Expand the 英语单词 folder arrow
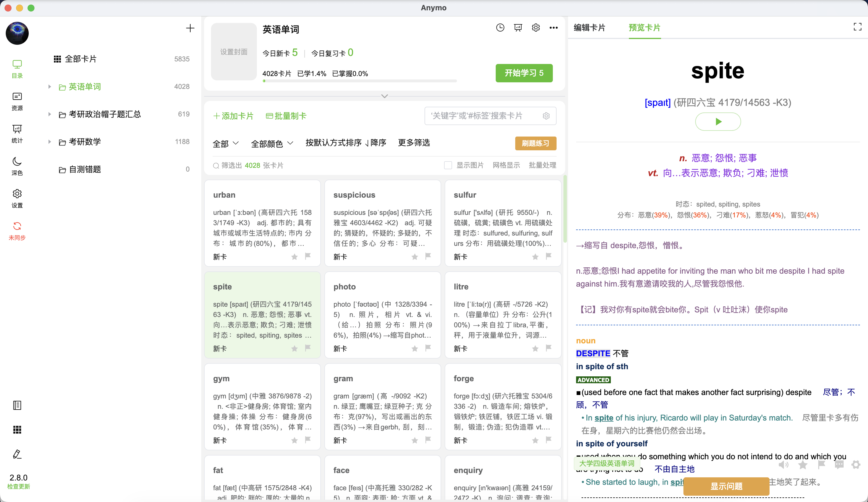The image size is (868, 502). coord(50,87)
